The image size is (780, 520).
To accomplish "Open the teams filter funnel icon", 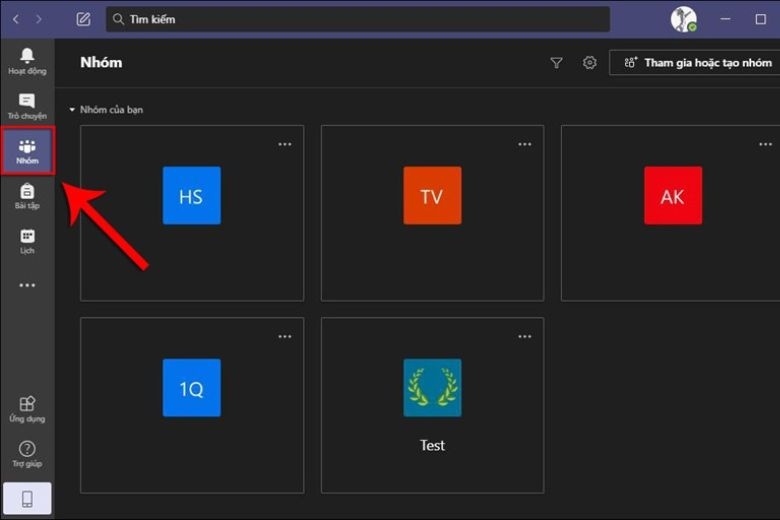I will [557, 63].
